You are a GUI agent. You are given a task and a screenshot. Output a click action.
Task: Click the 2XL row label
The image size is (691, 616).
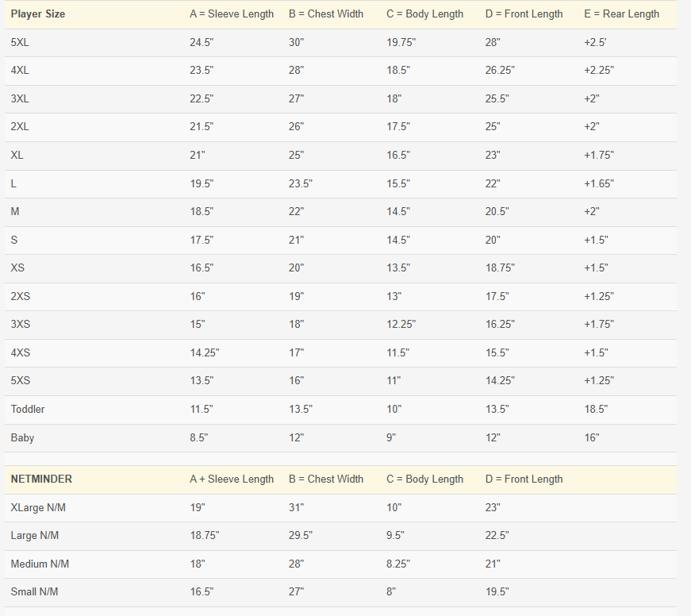coord(20,127)
